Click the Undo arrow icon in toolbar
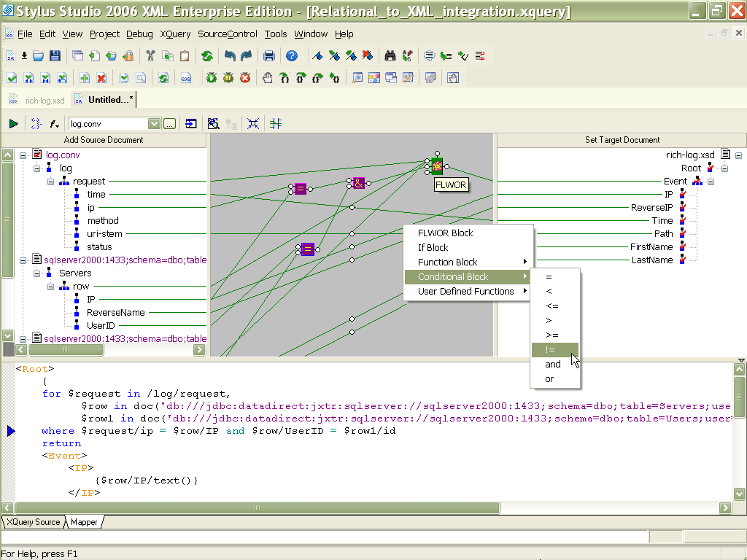Screen dimensions: 747x560 click(230, 56)
